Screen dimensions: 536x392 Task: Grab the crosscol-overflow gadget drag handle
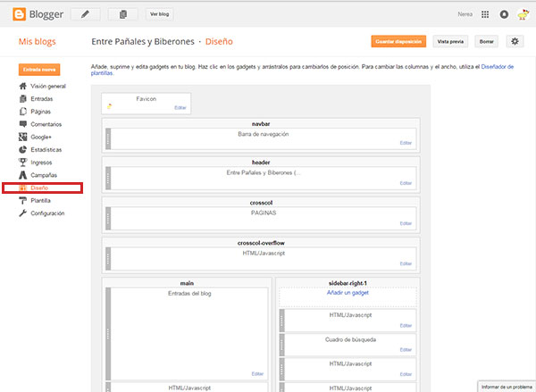click(x=108, y=259)
